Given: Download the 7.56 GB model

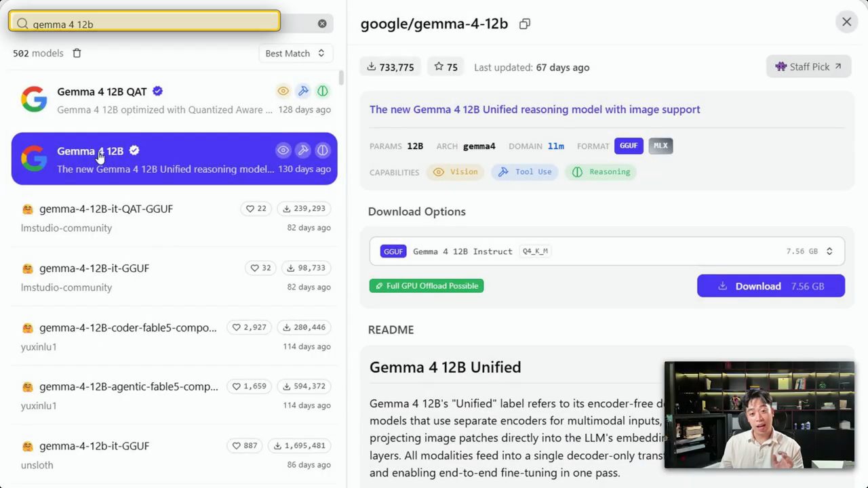Looking at the screenshot, I should (771, 286).
